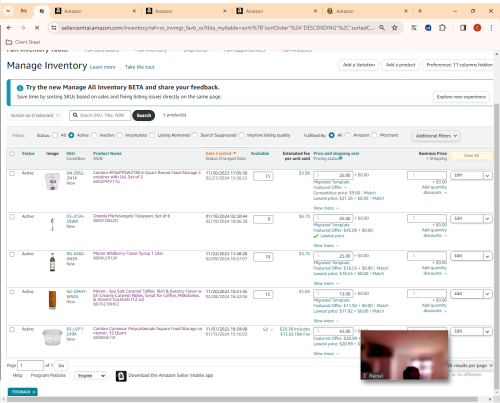Screen dimensions: 500x403
Task: Click the Chrome three-dot menu icon
Action: [x=491, y=28]
